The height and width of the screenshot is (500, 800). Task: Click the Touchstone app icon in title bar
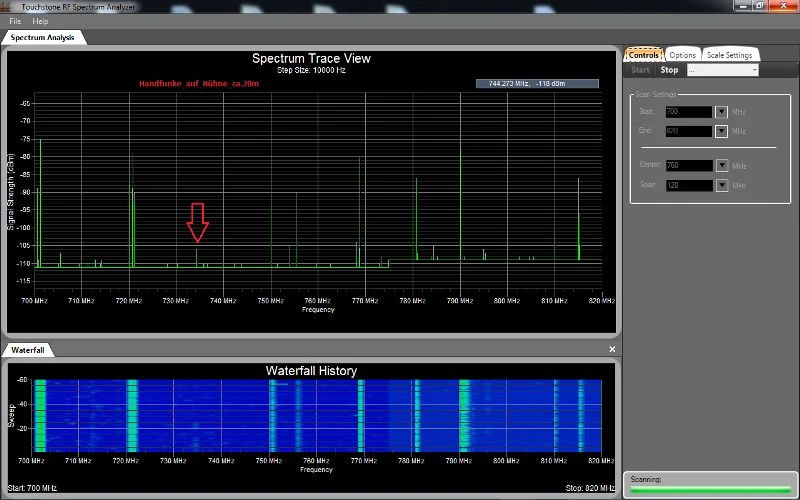coord(5,6)
